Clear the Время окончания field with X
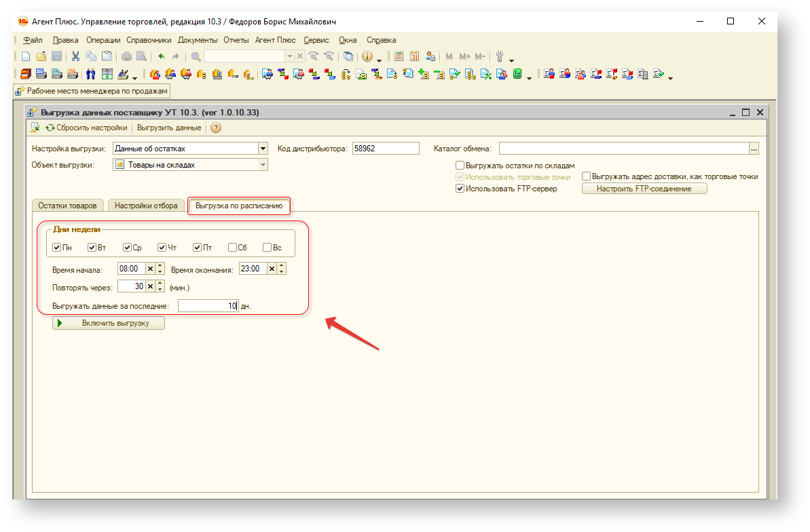Screen dimensions: 810x532 tap(272, 269)
